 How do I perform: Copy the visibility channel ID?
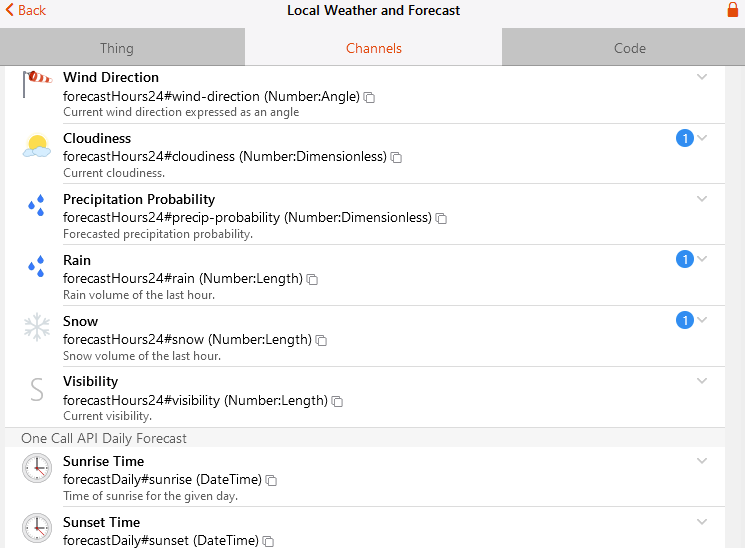coord(337,401)
